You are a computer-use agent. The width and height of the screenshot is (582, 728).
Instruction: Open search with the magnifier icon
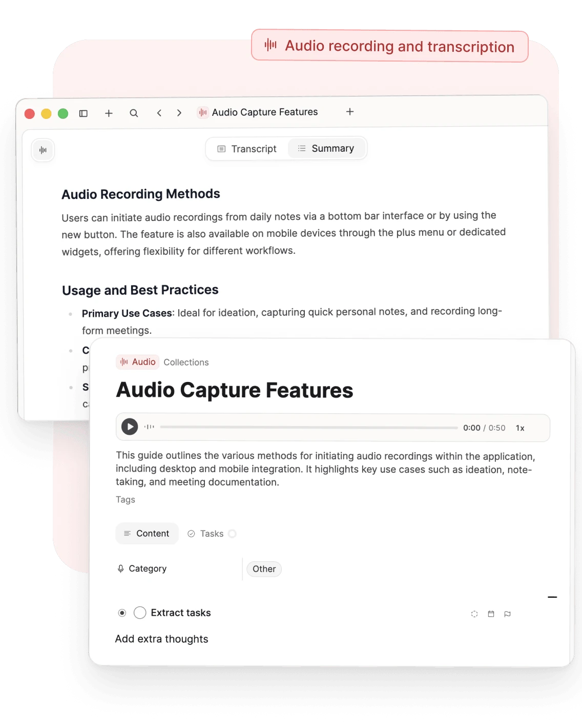[x=134, y=113]
